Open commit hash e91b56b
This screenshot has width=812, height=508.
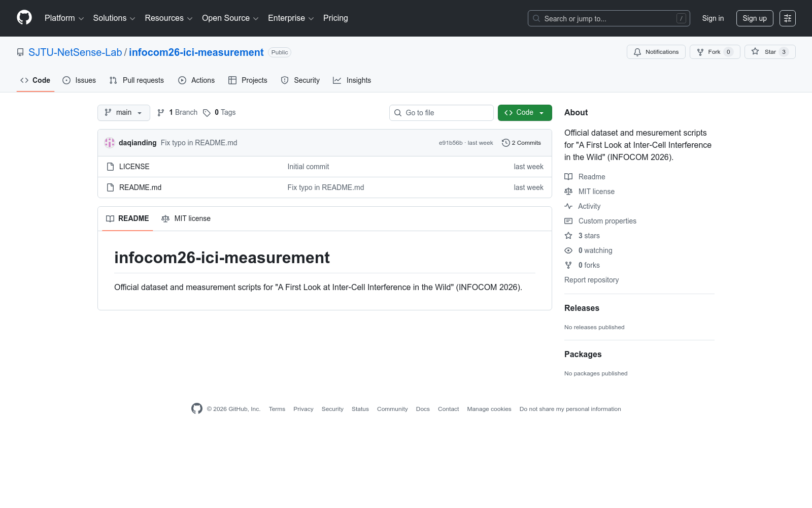451,143
